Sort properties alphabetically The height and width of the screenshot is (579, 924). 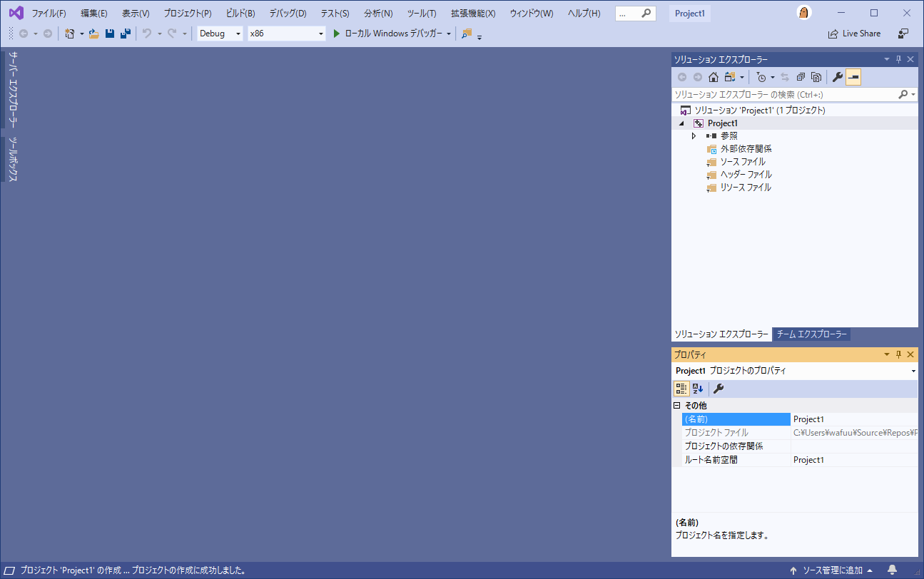click(x=698, y=389)
